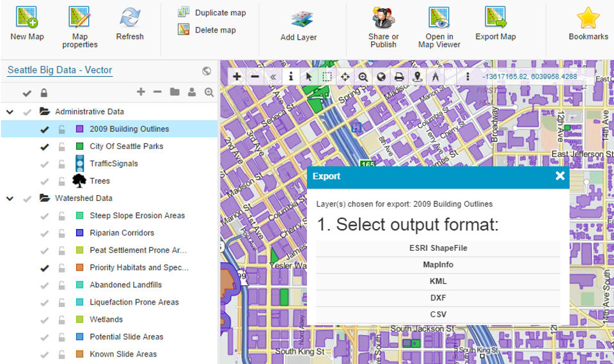Select the zoom magnifier tool on map
Viewport: 614px width, 364px height.
pyautogui.click(x=363, y=77)
